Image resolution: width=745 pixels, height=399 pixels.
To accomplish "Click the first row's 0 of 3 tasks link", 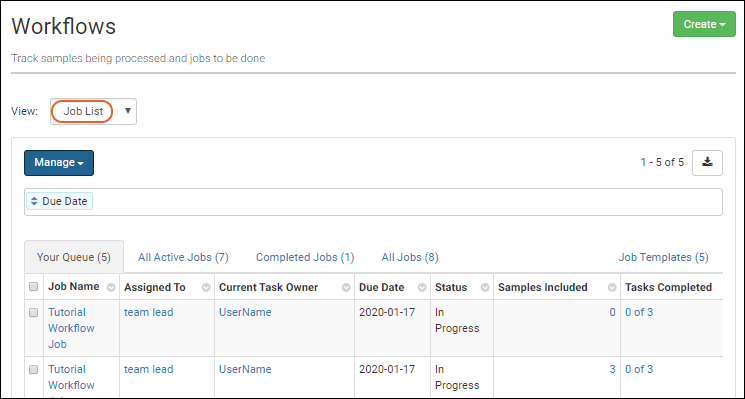I will pos(639,313).
